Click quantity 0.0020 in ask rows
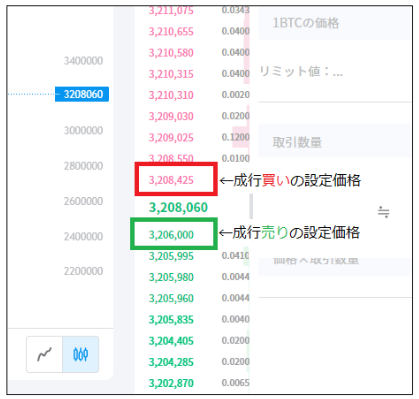The image size is (419, 399). click(236, 95)
